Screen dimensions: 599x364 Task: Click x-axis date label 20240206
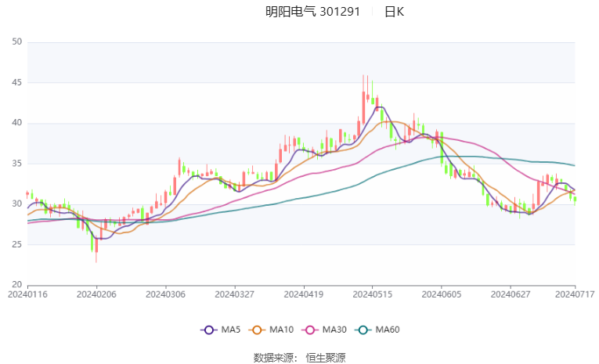[x=96, y=294]
